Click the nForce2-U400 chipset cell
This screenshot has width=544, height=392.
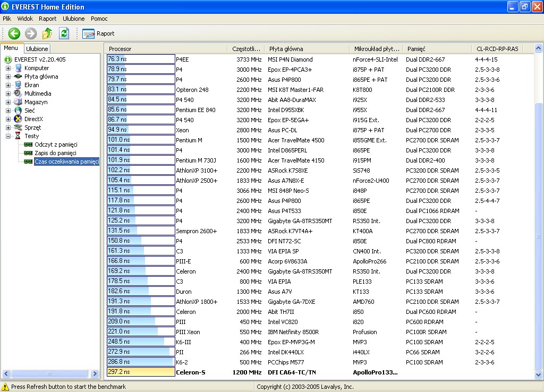click(371, 181)
